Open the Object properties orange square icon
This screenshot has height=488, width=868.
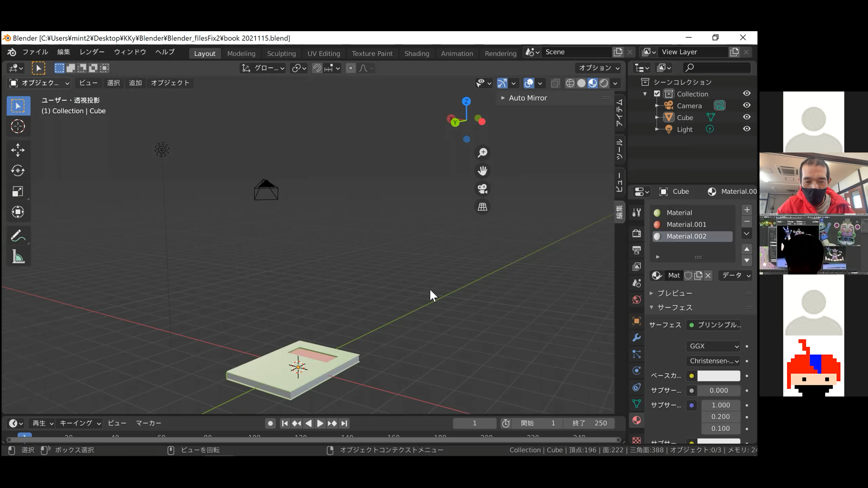[637, 321]
